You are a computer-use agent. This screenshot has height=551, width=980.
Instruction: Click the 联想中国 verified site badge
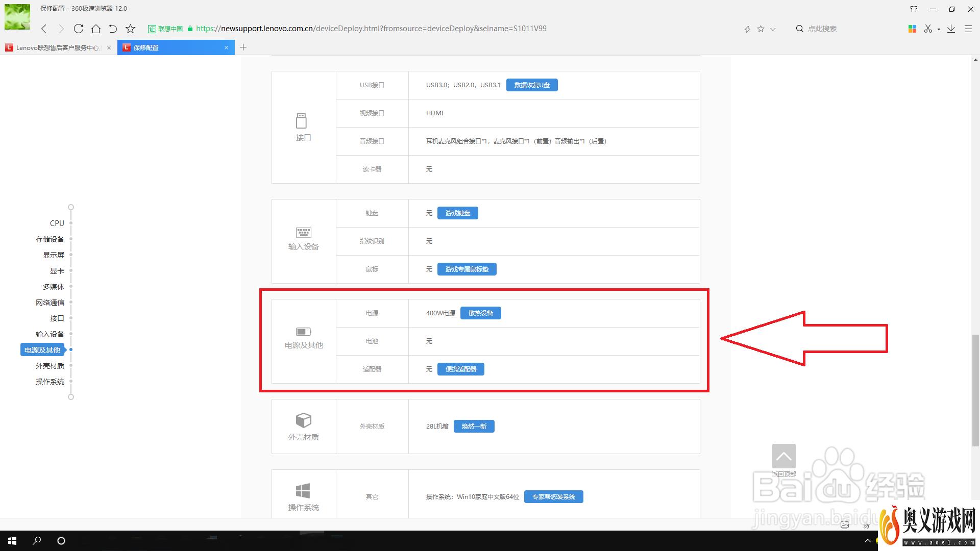click(x=165, y=29)
